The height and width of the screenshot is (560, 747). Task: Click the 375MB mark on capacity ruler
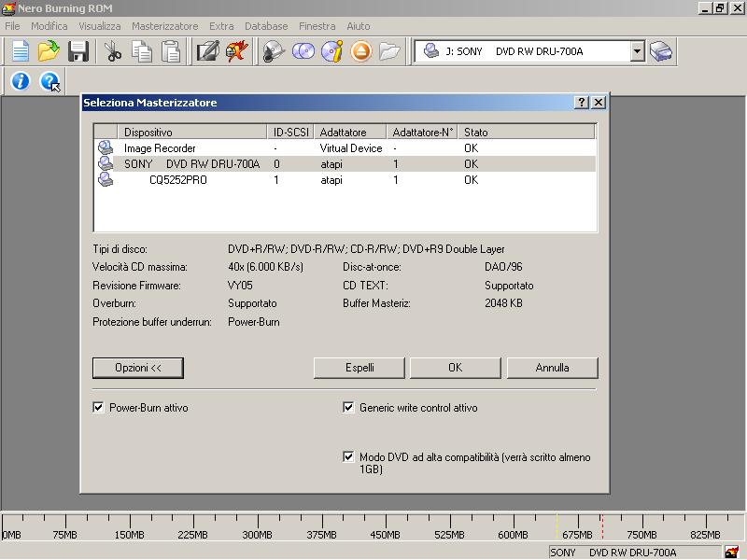pyautogui.click(x=321, y=535)
